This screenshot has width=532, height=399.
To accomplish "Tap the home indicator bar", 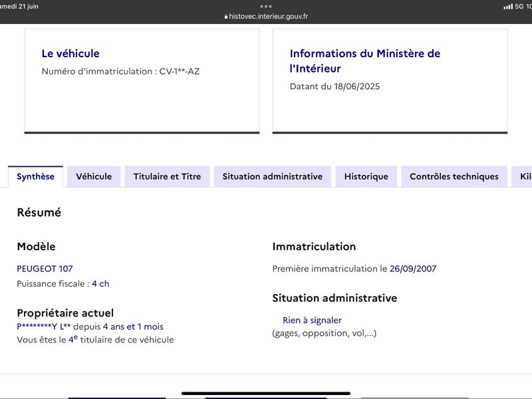I will coord(266,393).
